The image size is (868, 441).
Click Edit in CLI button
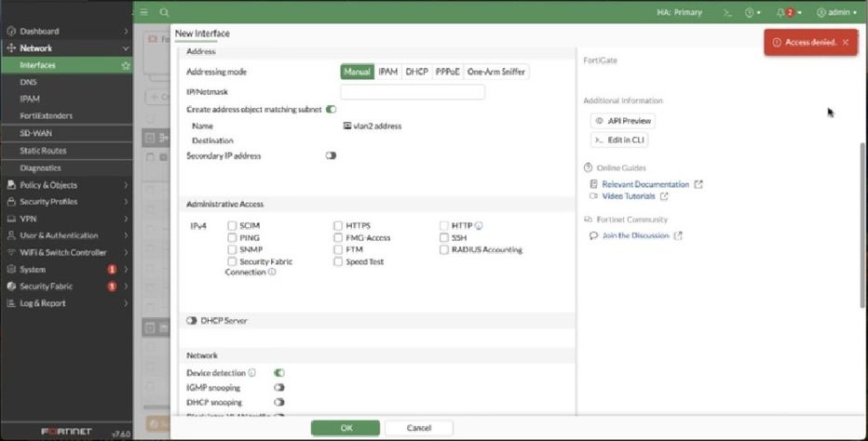(x=619, y=140)
